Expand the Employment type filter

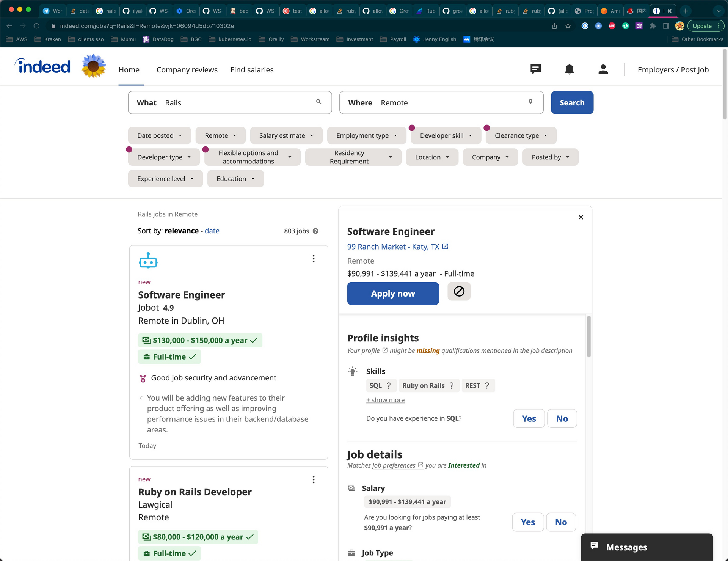tap(367, 135)
